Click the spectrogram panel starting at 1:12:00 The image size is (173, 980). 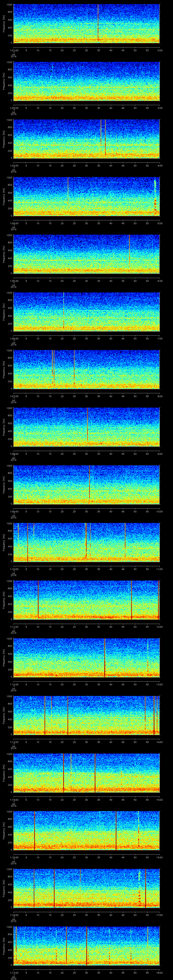pos(86,658)
